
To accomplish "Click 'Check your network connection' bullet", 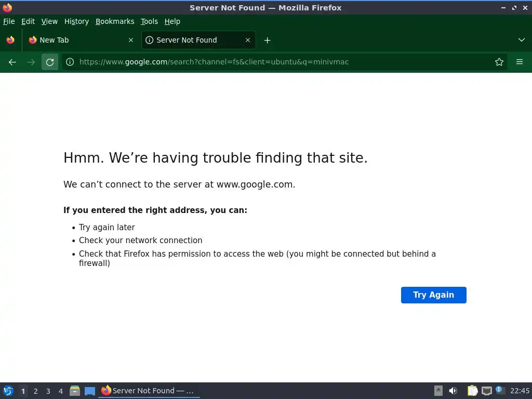I will [140, 240].
